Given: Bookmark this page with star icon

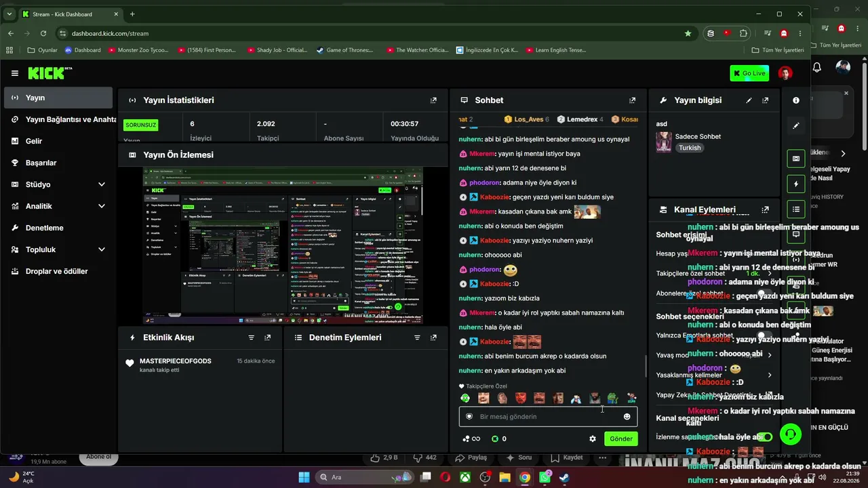Looking at the screenshot, I should click(688, 33).
